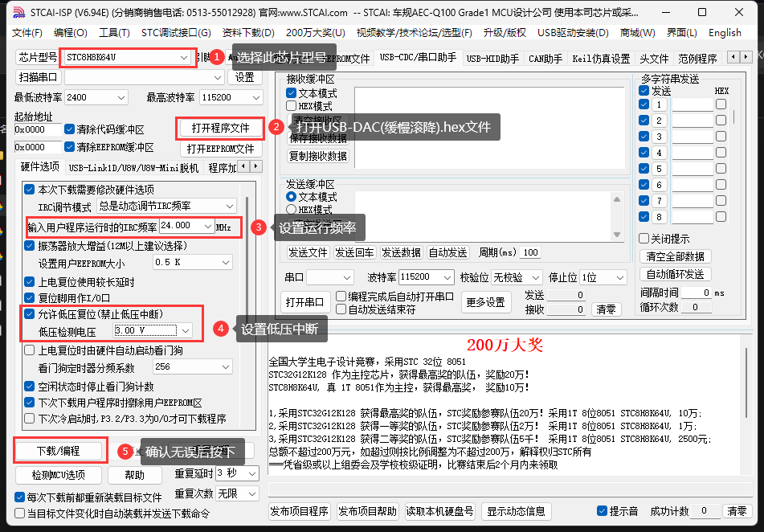Switch to the CAN助手 tab
This screenshot has height=532, width=764.
[545, 59]
